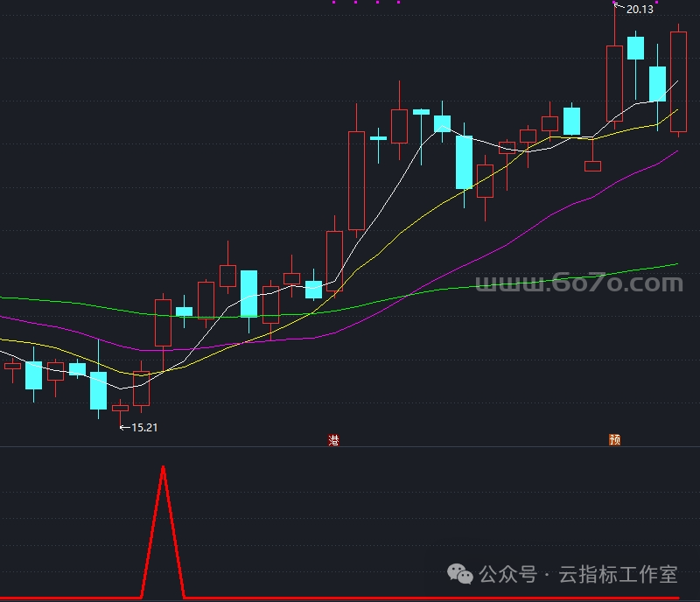Viewport: 700px width, 602px height.
Task: Click the arrow next to 20.13 high
Action: (619, 8)
